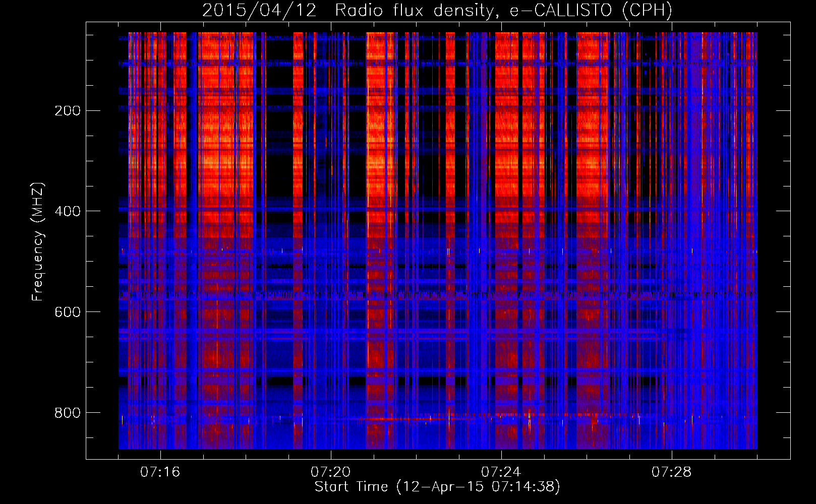Viewport: 816px width, 504px height.
Task: Click the 800 frequency tick label
Action: pos(68,413)
